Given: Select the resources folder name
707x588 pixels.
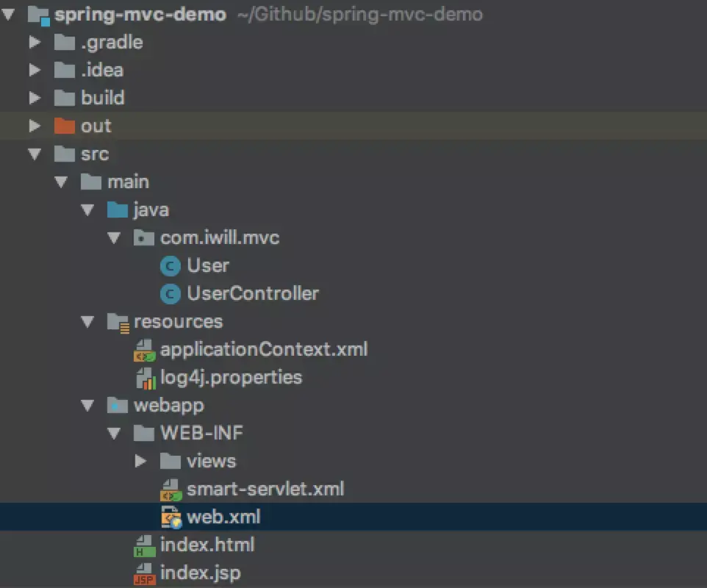Looking at the screenshot, I should point(178,322).
